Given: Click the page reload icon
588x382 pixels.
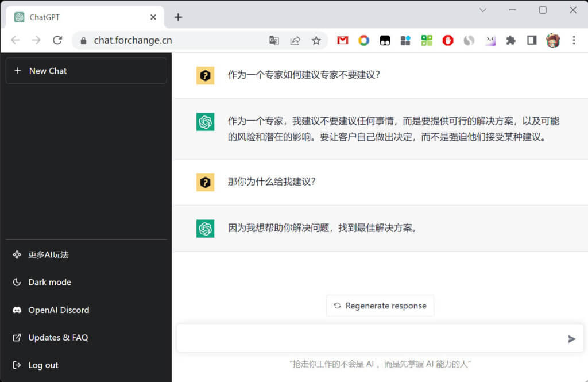Looking at the screenshot, I should (57, 40).
